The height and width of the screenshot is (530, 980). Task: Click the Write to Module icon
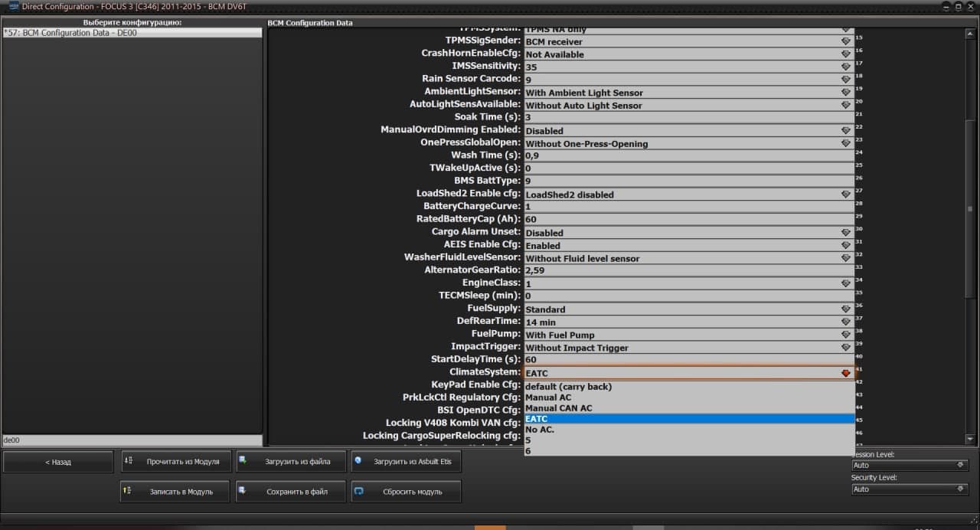coord(128,491)
